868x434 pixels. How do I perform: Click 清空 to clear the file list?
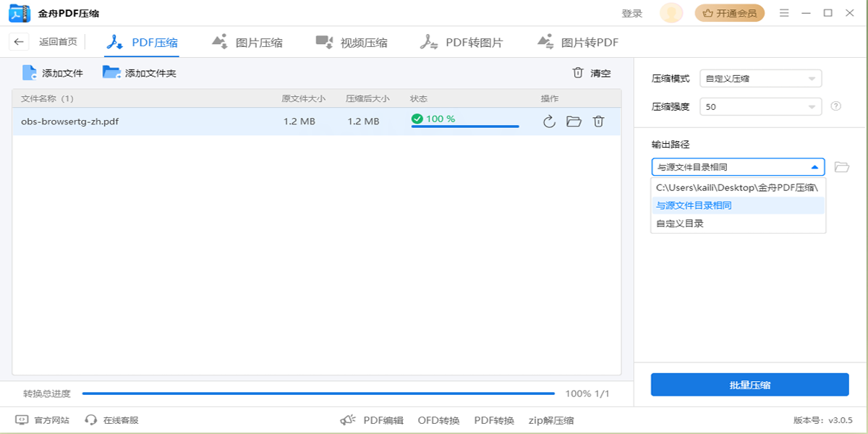(592, 73)
